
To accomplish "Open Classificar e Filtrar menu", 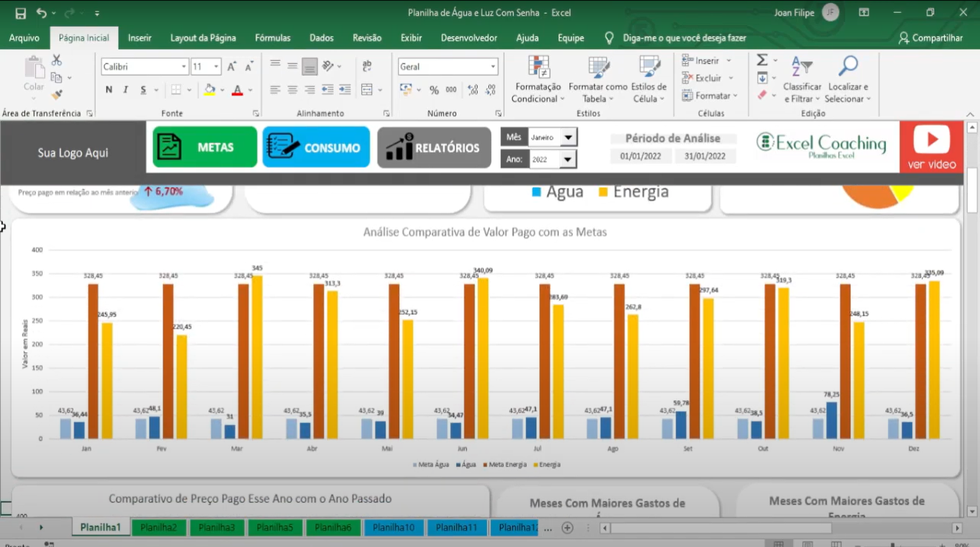I will (x=802, y=80).
